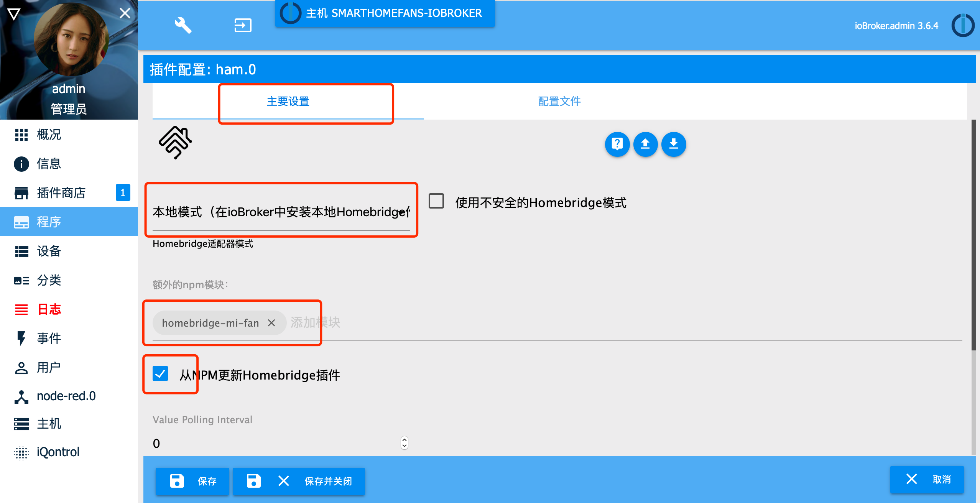Toggle 从NPM更新Homebridge插件 checkbox
This screenshot has width=980, height=503.
tap(160, 373)
